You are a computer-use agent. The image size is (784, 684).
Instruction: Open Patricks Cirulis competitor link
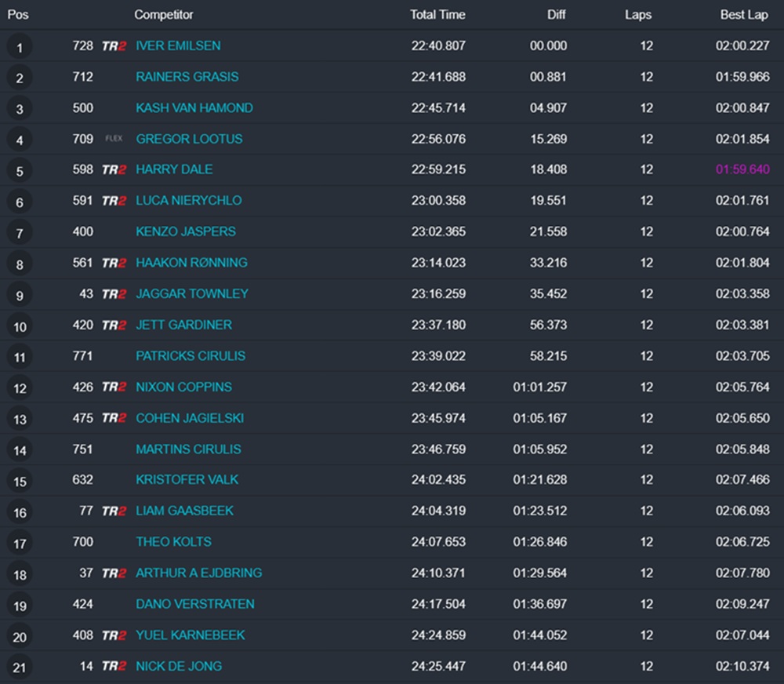pyautogui.click(x=190, y=356)
